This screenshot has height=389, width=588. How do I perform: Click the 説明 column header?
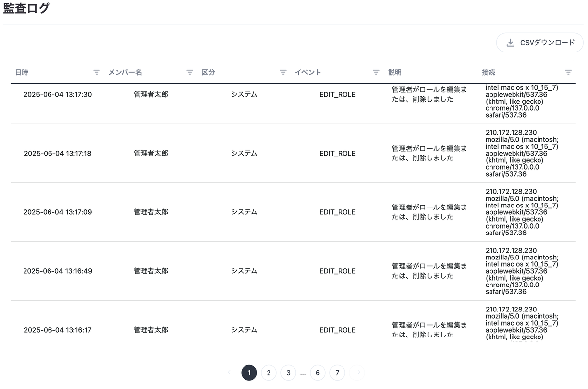click(395, 72)
